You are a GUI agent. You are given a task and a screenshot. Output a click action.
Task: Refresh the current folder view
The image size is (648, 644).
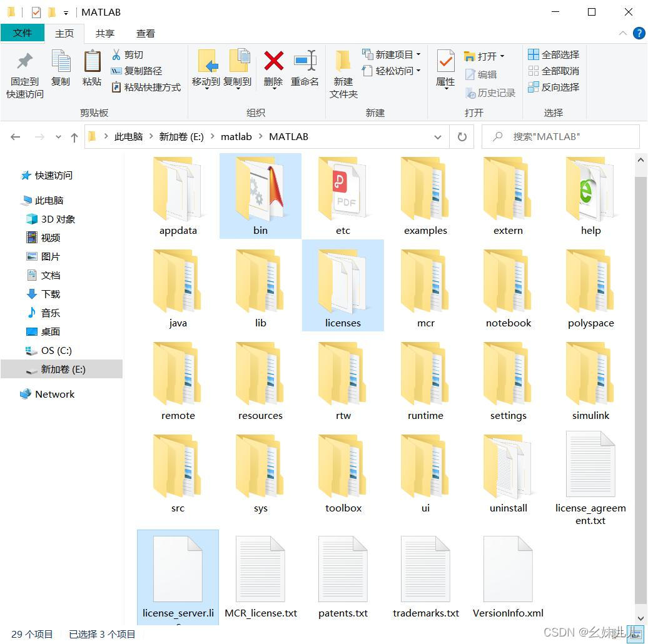(462, 137)
